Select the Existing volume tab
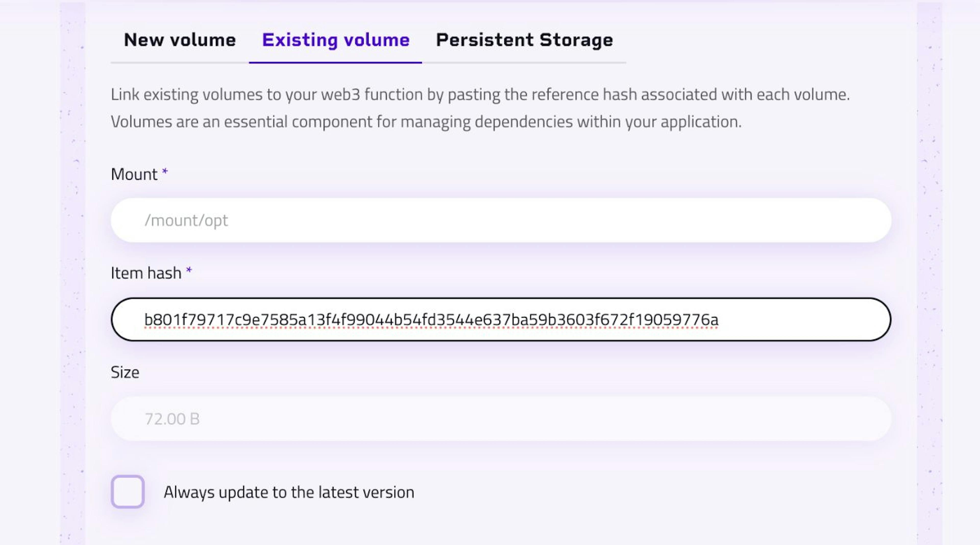The image size is (980, 545). [x=336, y=40]
